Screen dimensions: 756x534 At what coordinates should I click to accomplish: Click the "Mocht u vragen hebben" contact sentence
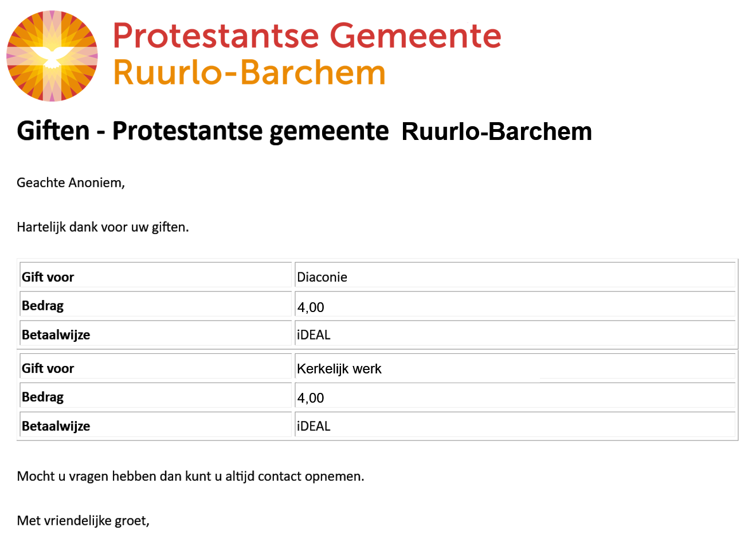(x=190, y=476)
